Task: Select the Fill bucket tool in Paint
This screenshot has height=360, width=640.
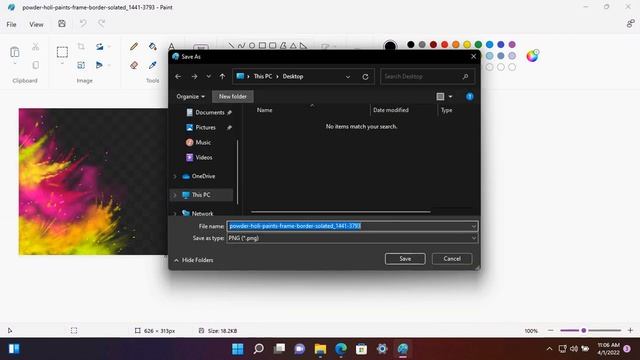Action: point(153,47)
